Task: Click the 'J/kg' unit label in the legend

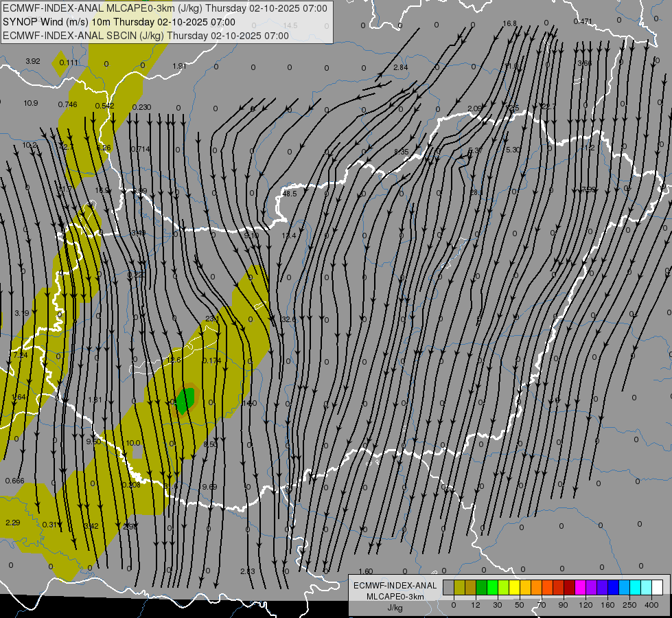Action: (x=395, y=608)
